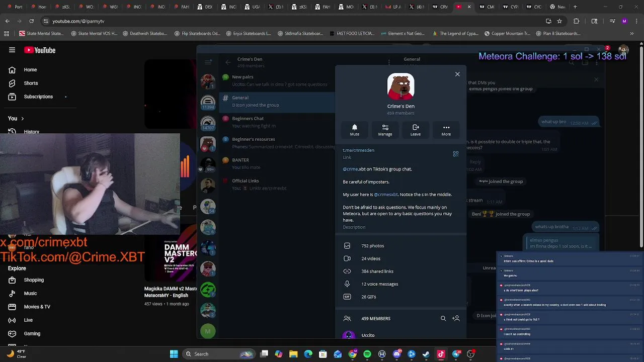Image resolution: width=644 pixels, height=362 pixels.
Task: Select the Beginner's resources topic
Action: click(277, 143)
